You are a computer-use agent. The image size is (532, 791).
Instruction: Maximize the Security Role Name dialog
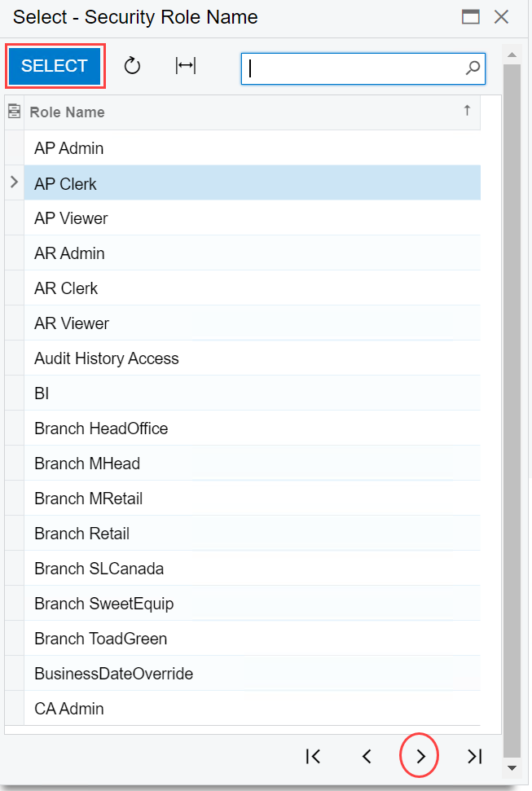point(470,17)
